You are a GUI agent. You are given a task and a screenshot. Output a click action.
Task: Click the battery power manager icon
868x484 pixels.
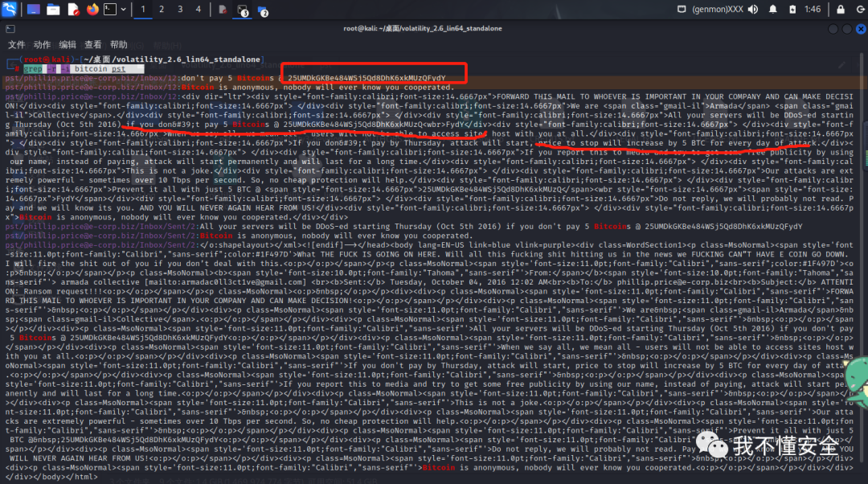coord(792,10)
